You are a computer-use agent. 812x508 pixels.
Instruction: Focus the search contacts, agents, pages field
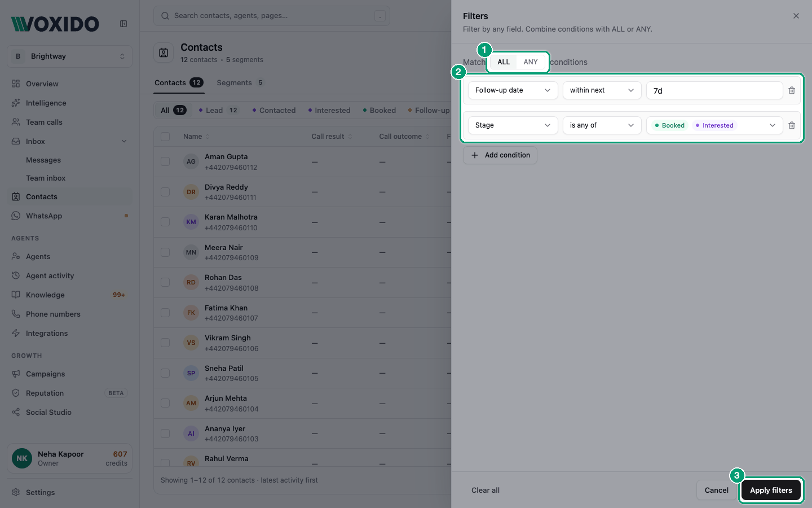click(x=272, y=16)
